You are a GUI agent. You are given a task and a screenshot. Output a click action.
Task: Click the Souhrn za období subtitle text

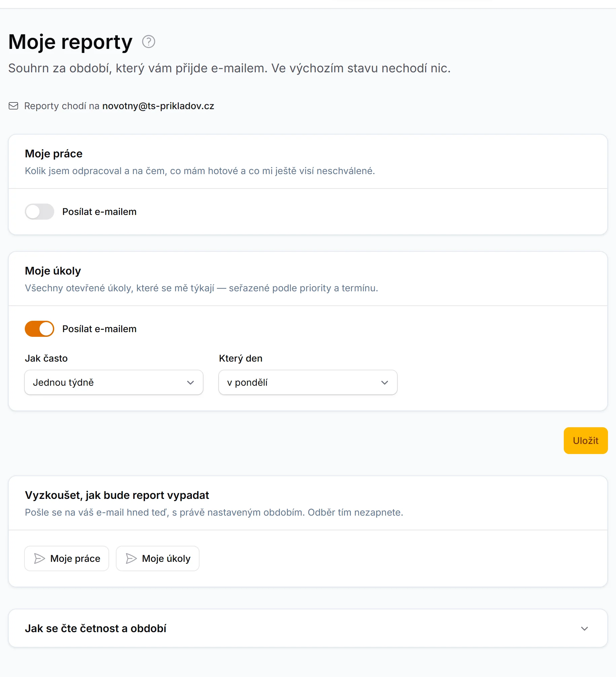coord(229,68)
